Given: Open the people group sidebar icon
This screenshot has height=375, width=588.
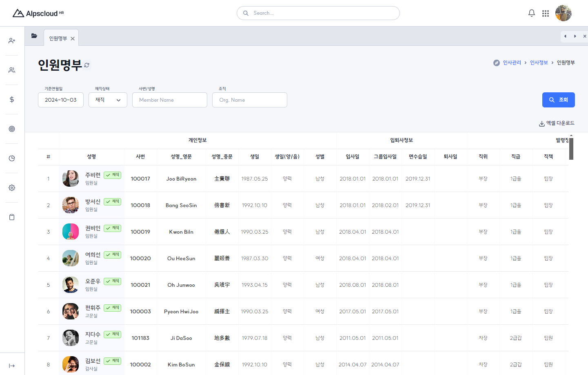Looking at the screenshot, I should coord(12,70).
